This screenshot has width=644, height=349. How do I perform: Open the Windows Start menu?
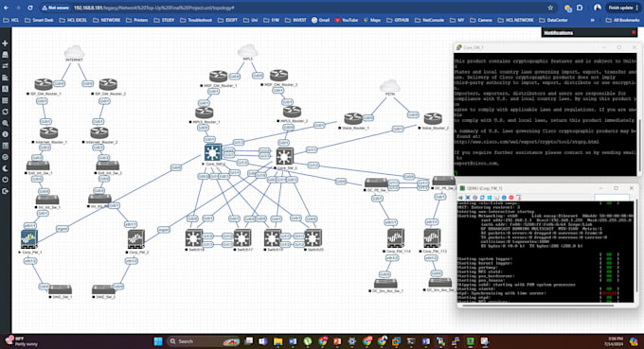pos(158,341)
